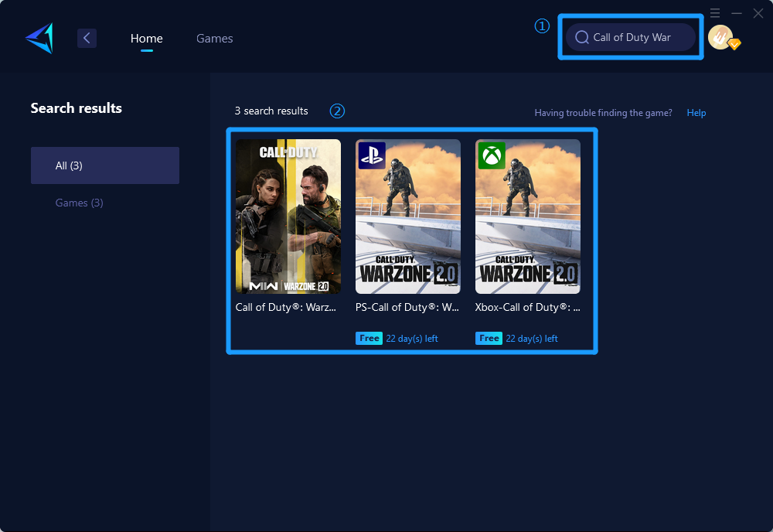Click the Call of Duty®: Warz... title
773x532 pixels.
(286, 307)
